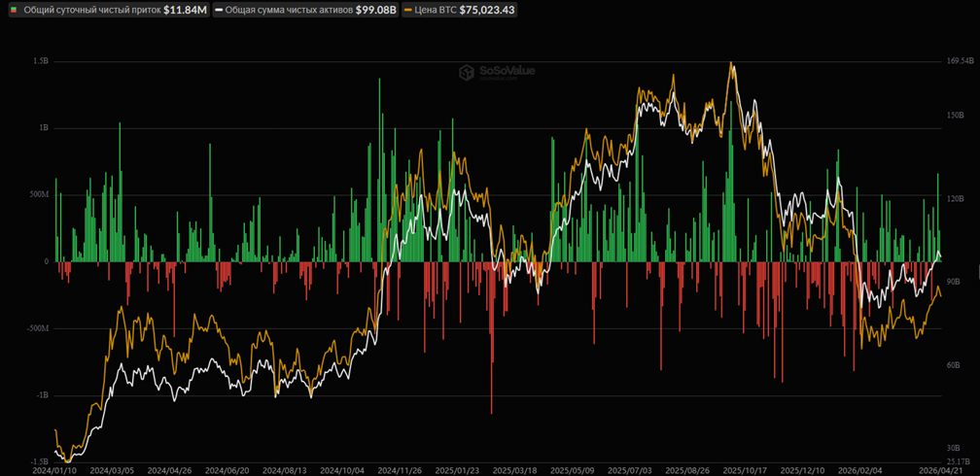Click the 169.54B label on the right axis
The width and height of the screenshot is (980, 476).
click(959, 61)
